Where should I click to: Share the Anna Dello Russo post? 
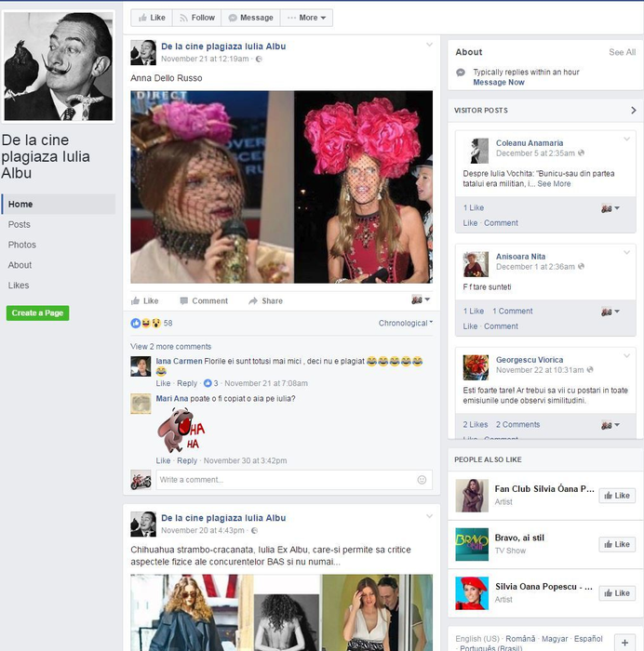coord(265,301)
